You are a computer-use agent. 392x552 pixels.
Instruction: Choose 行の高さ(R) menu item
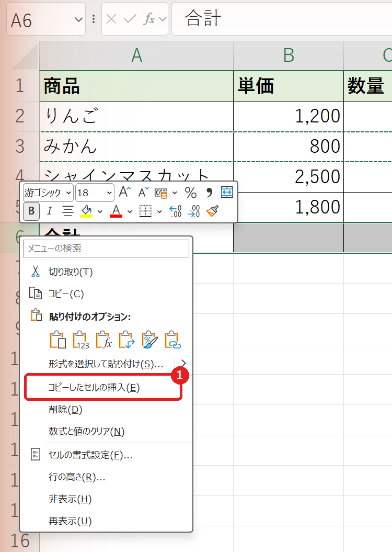tap(106, 477)
